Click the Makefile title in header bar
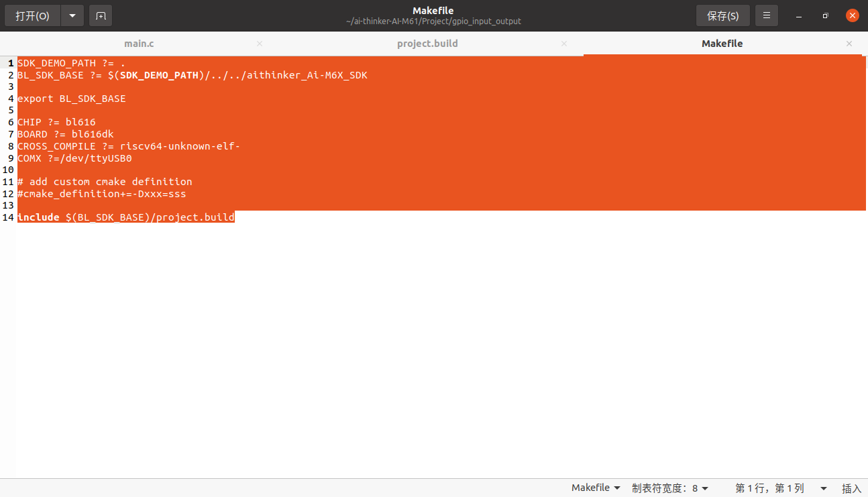 [x=433, y=11]
